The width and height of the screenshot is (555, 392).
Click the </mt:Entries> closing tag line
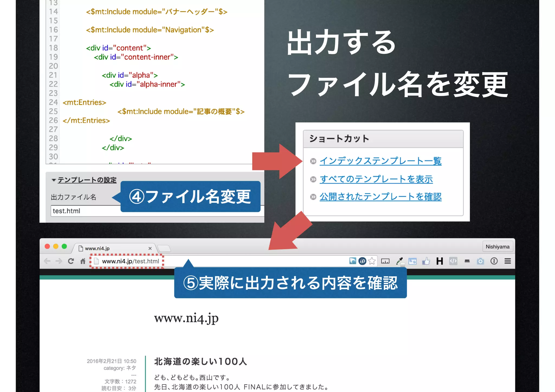86,121
